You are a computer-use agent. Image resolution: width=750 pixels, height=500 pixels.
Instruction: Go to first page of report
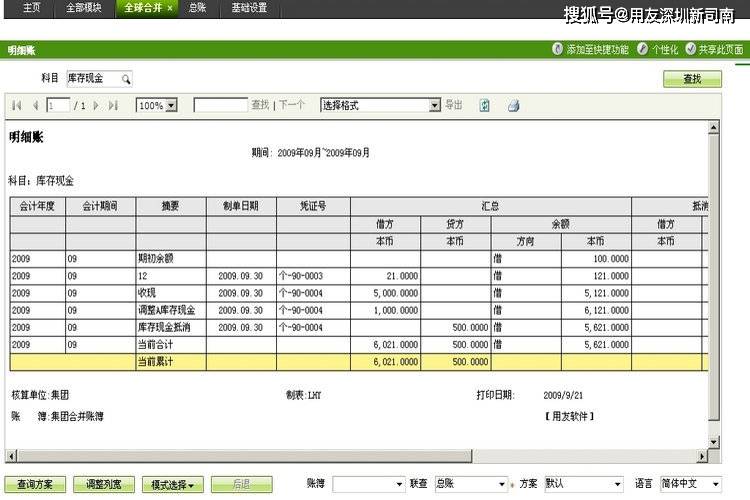point(17,105)
